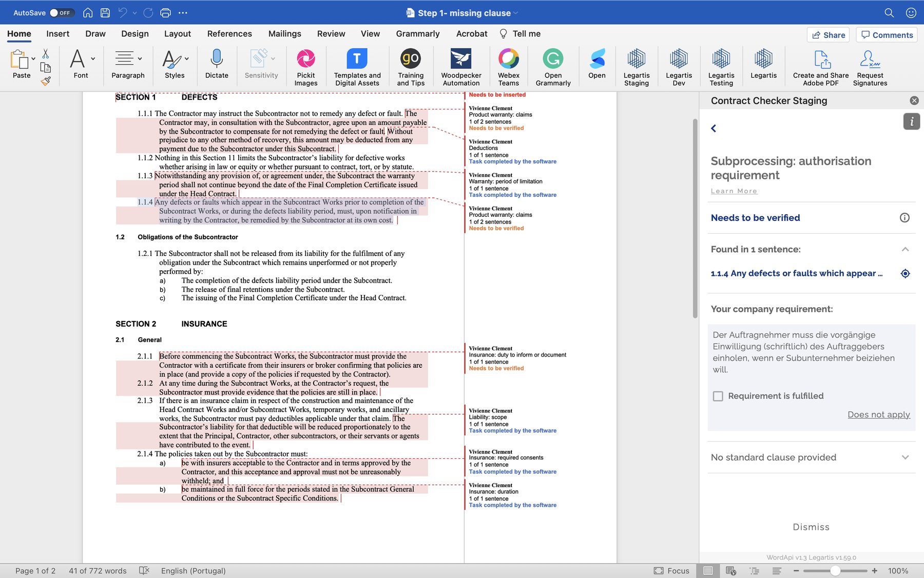Launch Legartis Dev add-in
This screenshot has width=924, height=578.
(x=679, y=67)
